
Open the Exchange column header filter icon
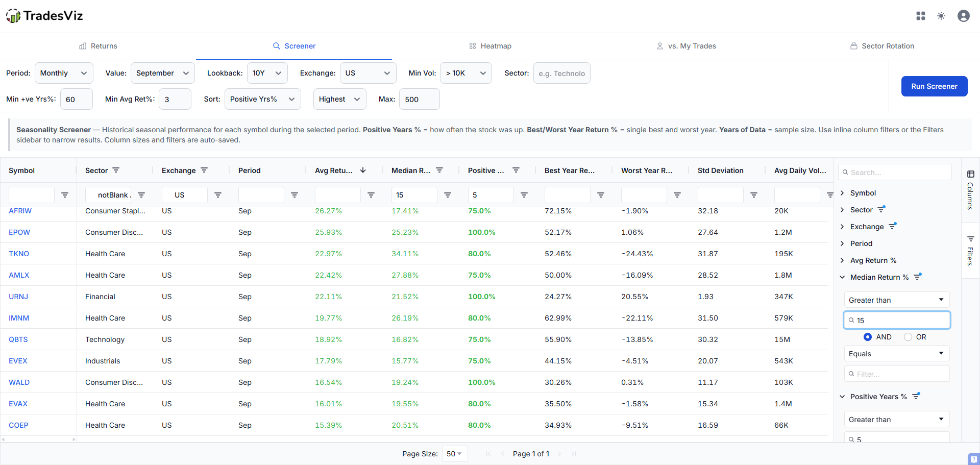(x=204, y=170)
